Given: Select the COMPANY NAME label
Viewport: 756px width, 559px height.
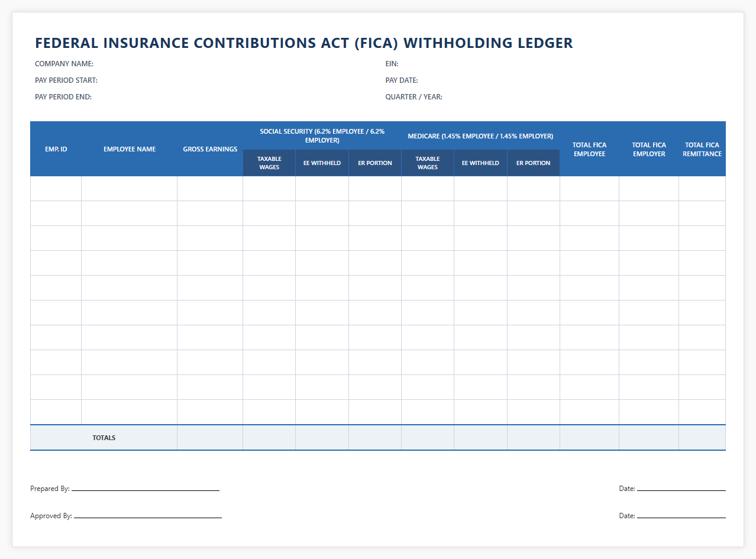Looking at the screenshot, I should 64,64.
